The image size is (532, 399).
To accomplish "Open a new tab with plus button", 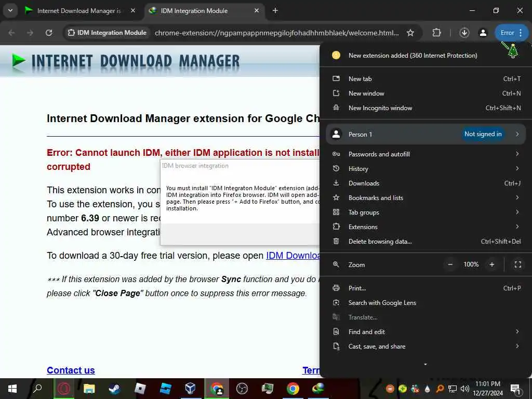I will 275,11.
